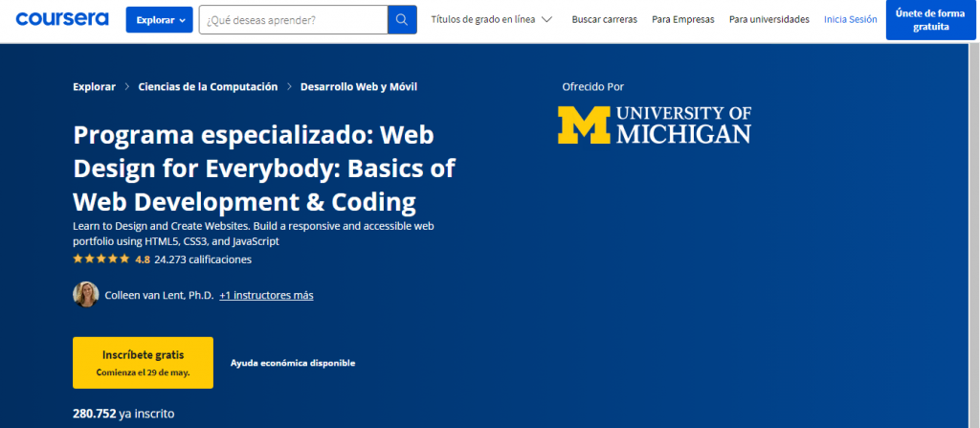Open the +1 instructores más link

pyautogui.click(x=266, y=295)
